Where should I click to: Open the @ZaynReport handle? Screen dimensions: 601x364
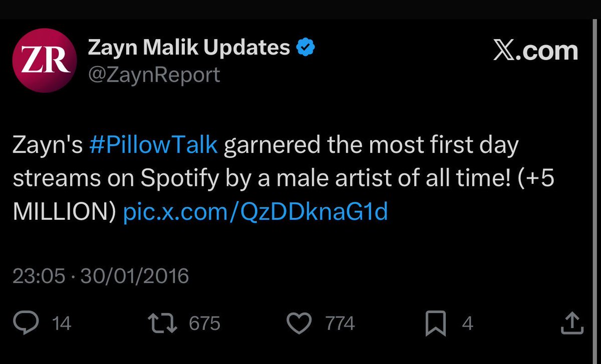click(x=154, y=75)
